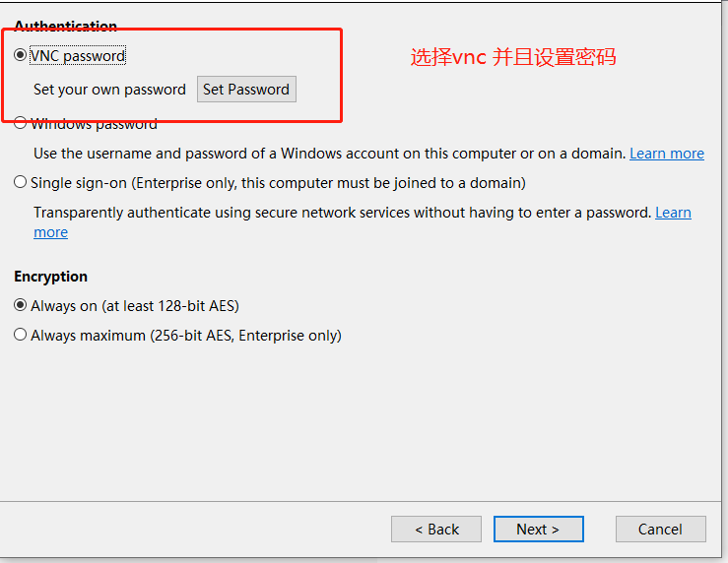Select the Always on encryption radio circle

[21, 305]
